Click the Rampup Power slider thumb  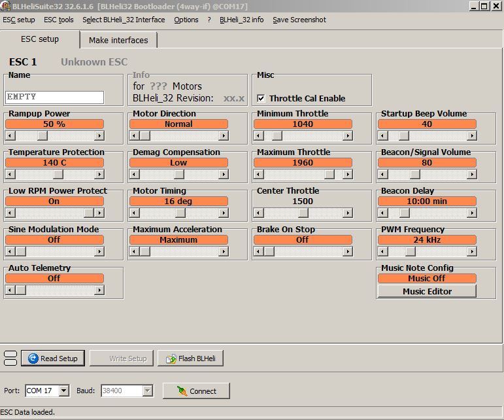(x=42, y=135)
